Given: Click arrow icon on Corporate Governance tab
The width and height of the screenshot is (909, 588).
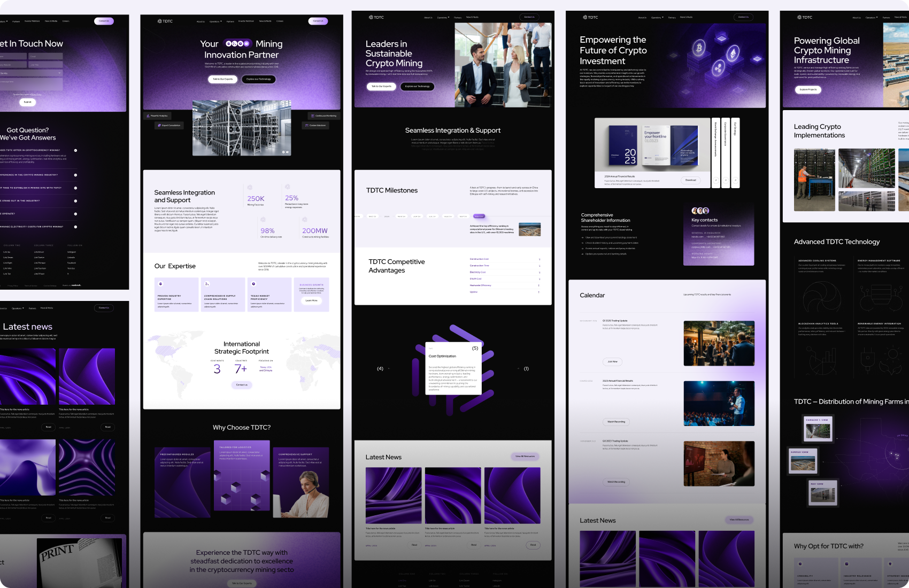Looking at the screenshot, I should 726,180.
